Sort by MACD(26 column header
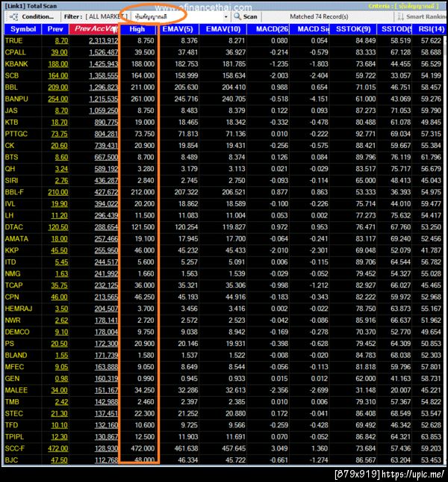 (x=268, y=29)
